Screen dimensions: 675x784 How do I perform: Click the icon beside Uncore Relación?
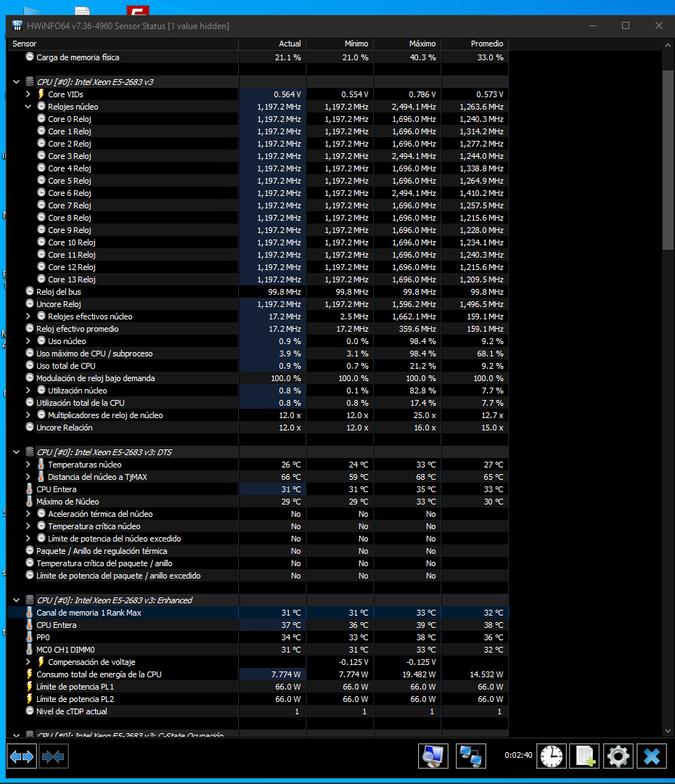30,428
